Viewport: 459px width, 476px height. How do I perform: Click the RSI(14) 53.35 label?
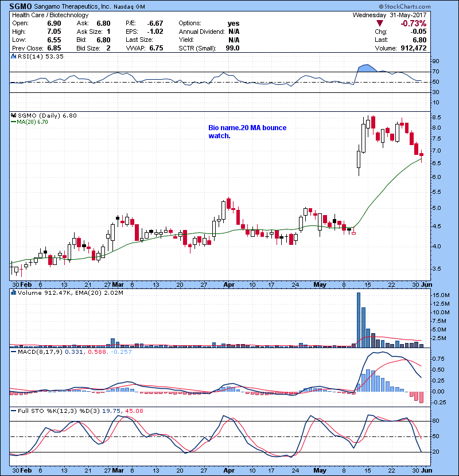(x=41, y=56)
